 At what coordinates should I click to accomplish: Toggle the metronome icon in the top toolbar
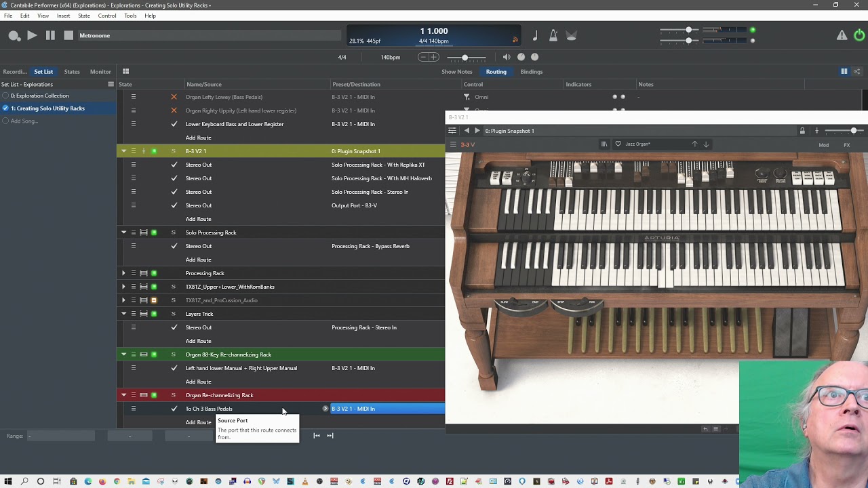coord(553,35)
